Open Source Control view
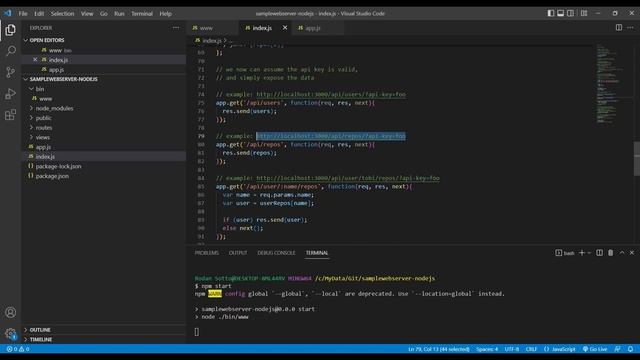Screen dimensions: 640x360 pos(11,72)
